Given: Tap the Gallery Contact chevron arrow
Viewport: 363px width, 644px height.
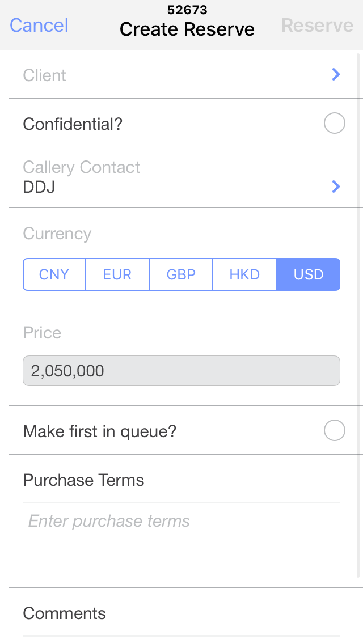Looking at the screenshot, I should [x=336, y=187].
